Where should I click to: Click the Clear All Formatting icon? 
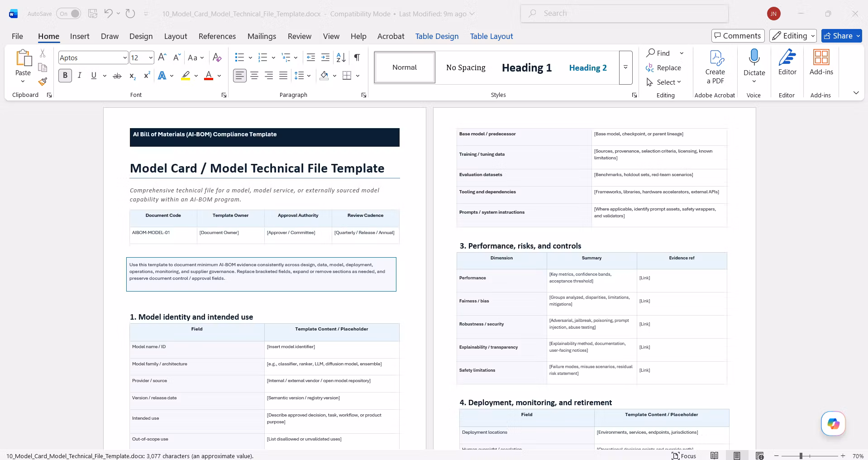[x=217, y=57]
